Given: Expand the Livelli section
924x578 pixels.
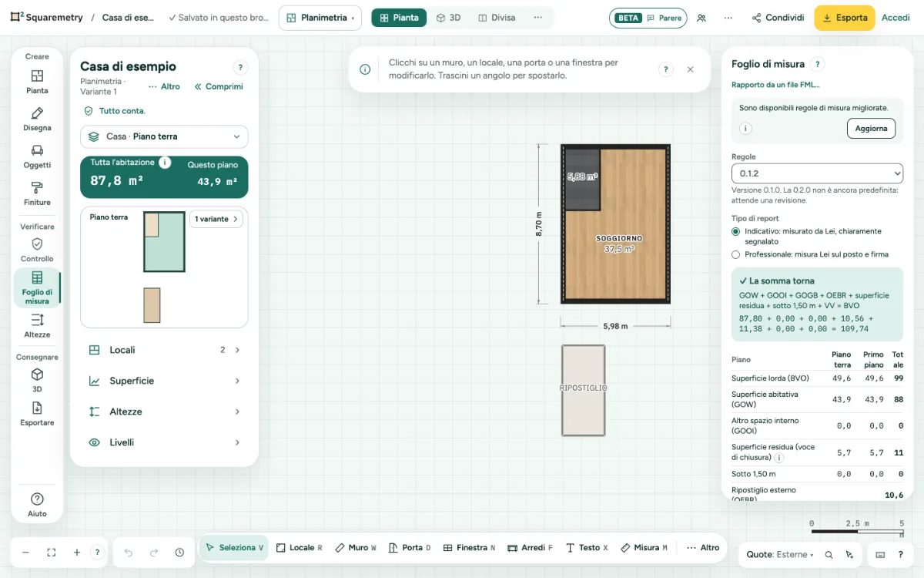Looking at the screenshot, I should pyautogui.click(x=164, y=442).
